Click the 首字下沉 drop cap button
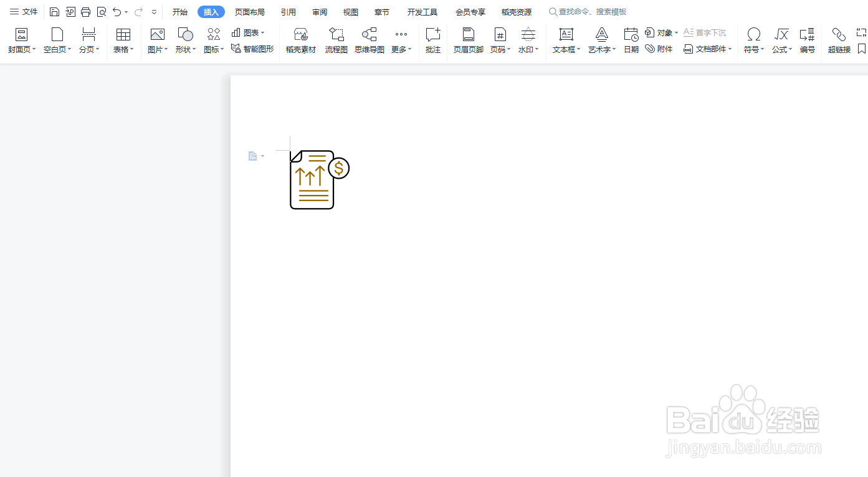This screenshot has height=477, width=868. 705,32
